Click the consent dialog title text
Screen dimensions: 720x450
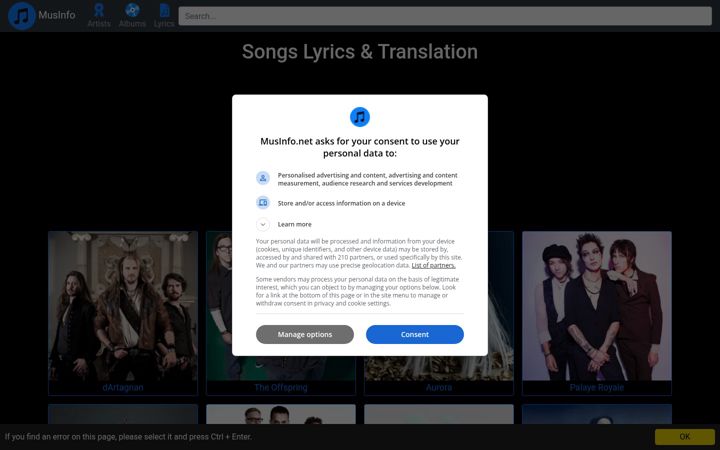360,147
